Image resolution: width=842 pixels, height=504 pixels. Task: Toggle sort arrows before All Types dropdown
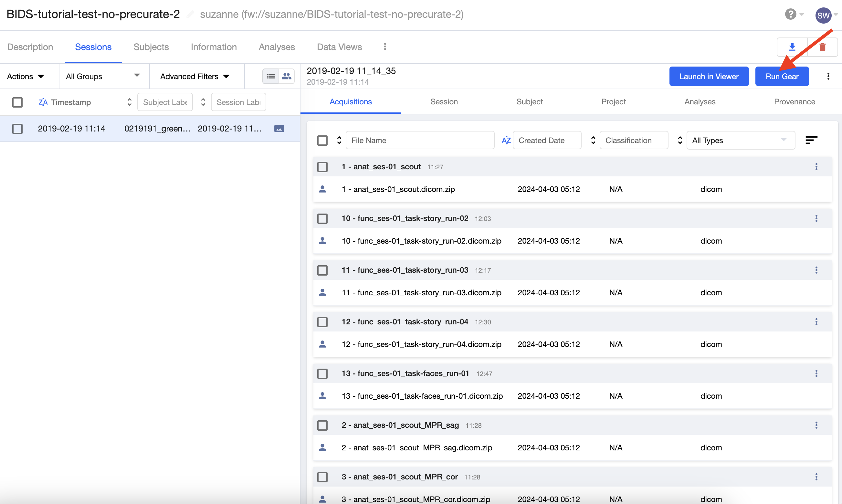click(680, 140)
